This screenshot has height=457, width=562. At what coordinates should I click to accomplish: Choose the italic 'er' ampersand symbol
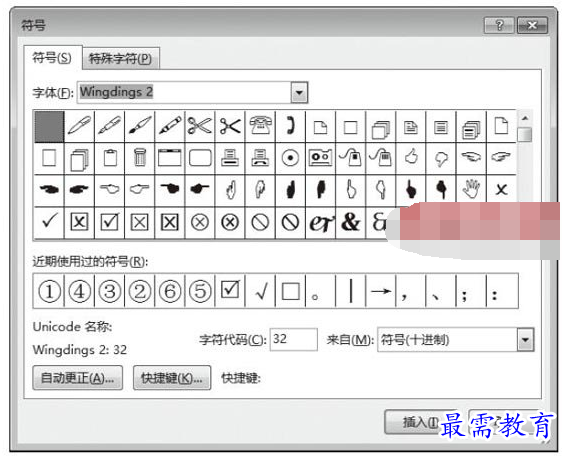(x=320, y=222)
